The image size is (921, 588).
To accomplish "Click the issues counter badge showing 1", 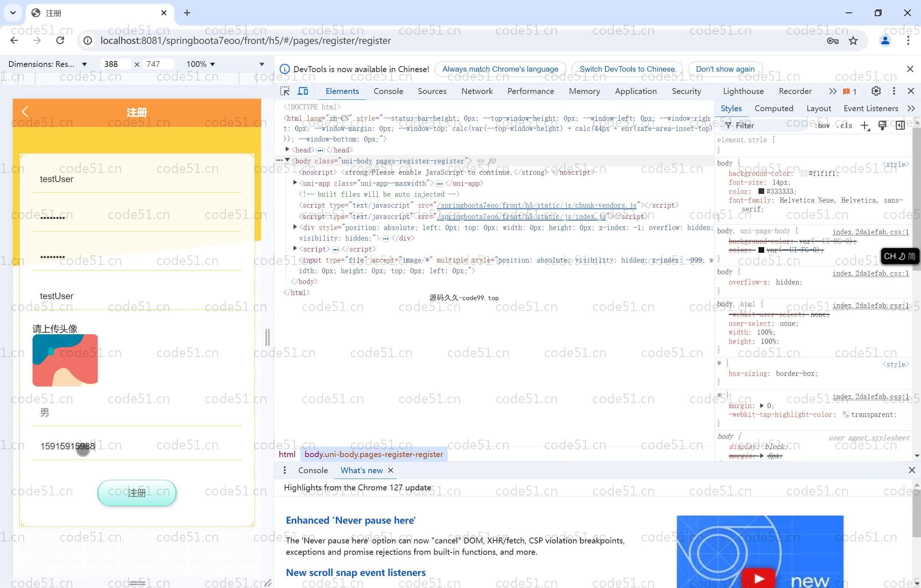I will (850, 91).
